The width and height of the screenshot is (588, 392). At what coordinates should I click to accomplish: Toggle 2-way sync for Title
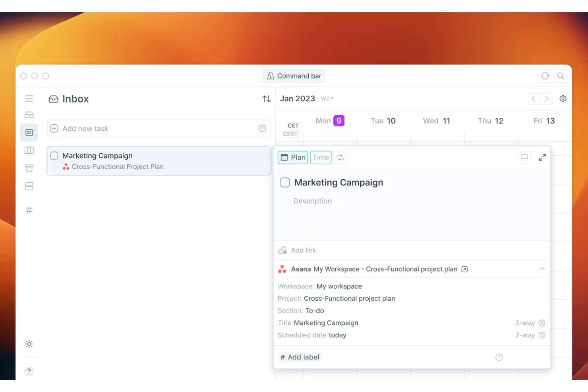[542, 323]
